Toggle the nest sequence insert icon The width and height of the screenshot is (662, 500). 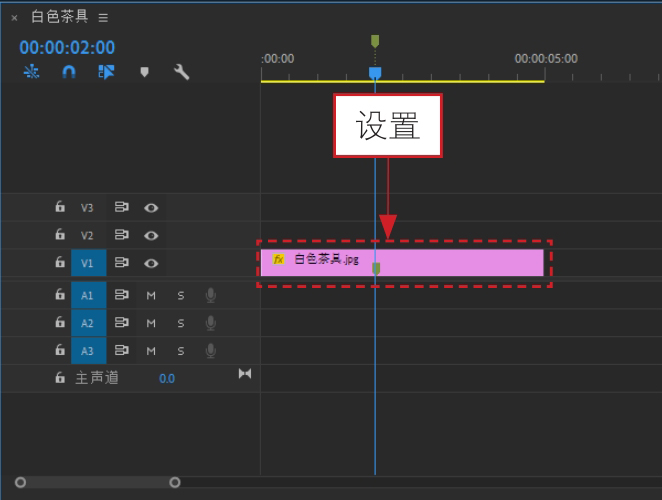pos(31,72)
